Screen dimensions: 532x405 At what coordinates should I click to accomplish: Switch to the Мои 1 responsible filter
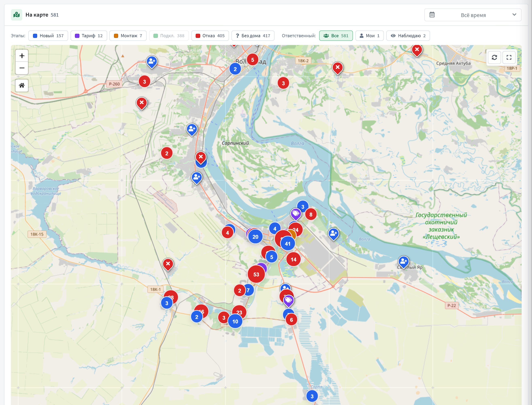(369, 36)
